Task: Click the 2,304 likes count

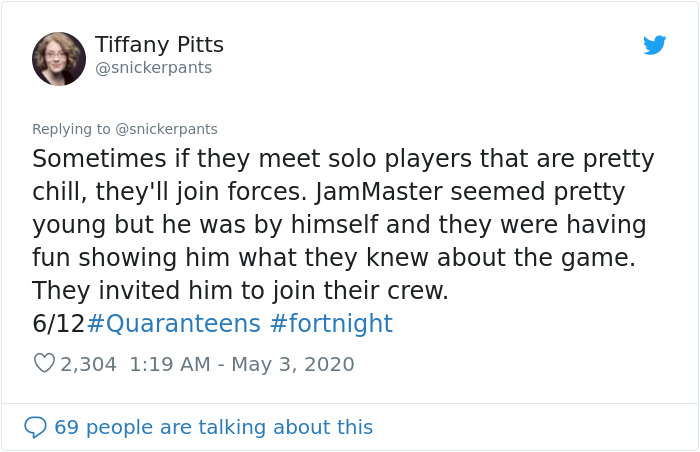Action: [x=88, y=364]
